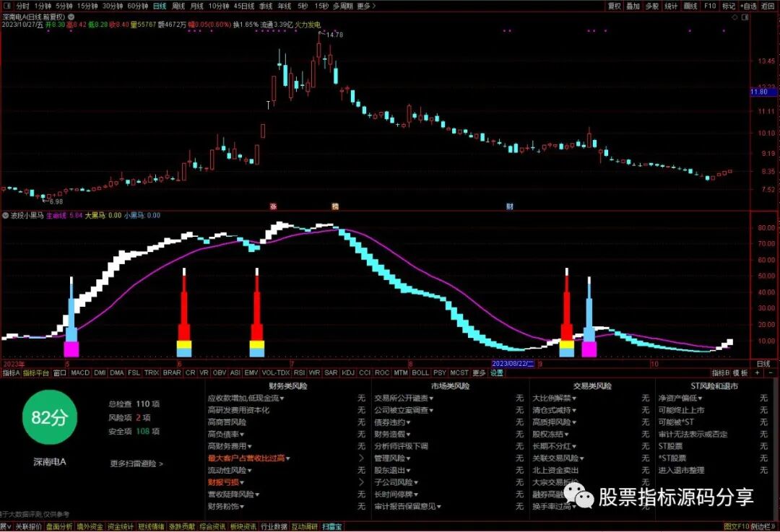
Task: Select the TRIX indicator
Action: 152,372
